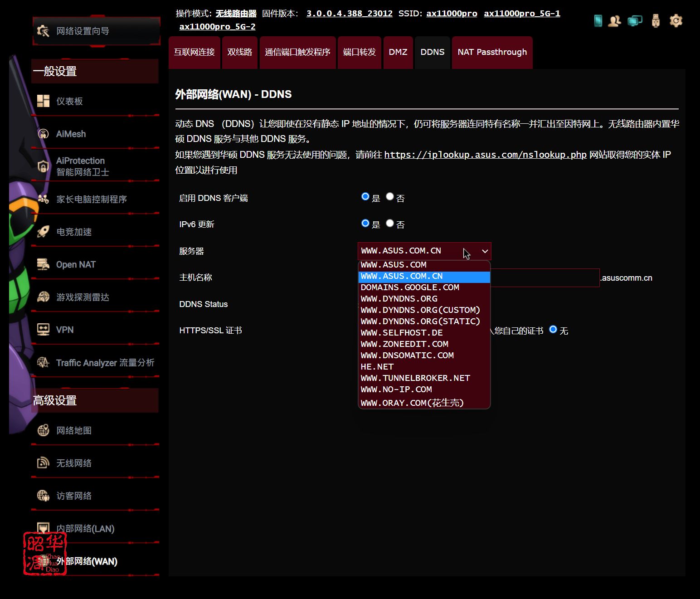Click the ax11000pro_5G-2 SSID link
Viewport: 700px width, 599px height.
[217, 27]
